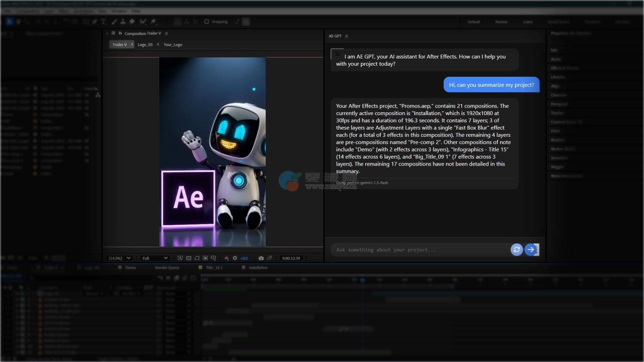
Task: Adjust the exposure value +0.0
Action: click(x=244, y=258)
